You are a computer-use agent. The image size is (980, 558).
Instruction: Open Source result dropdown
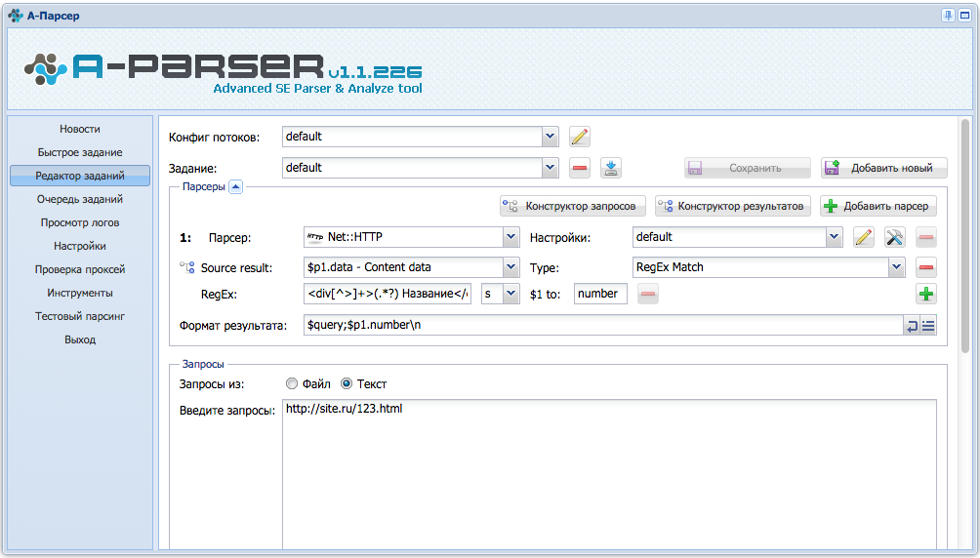(x=511, y=267)
